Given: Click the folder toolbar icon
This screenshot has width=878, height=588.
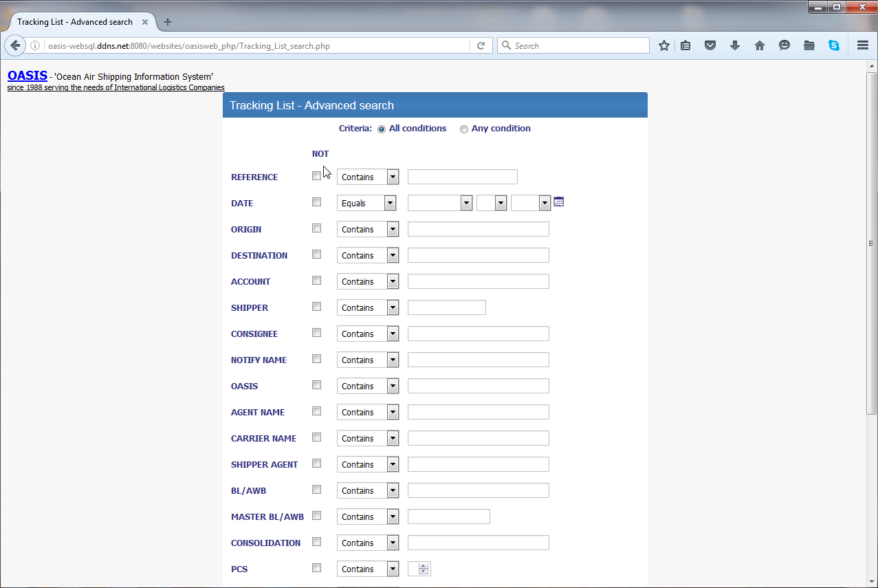Looking at the screenshot, I should 809,46.
